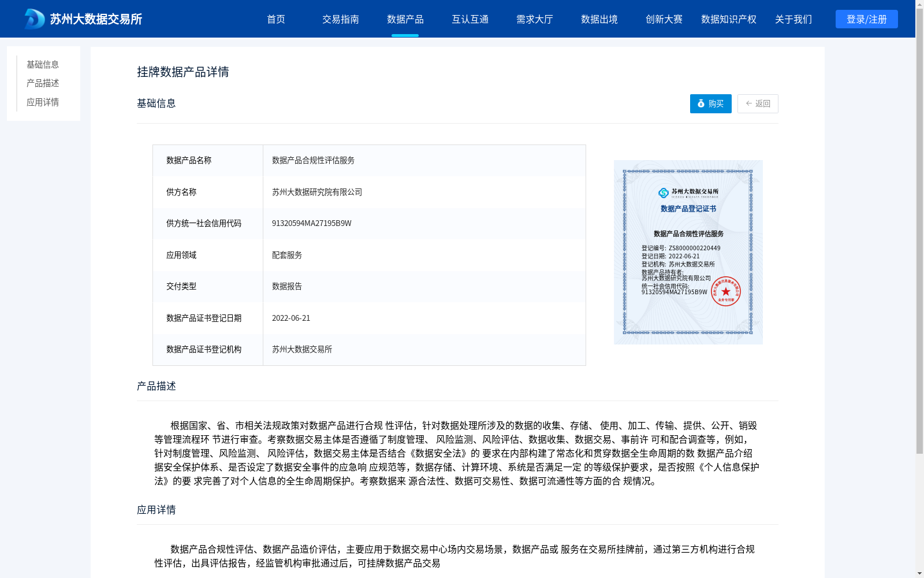Click the 数据产品名称 label cell
This screenshot has width=924, height=578.
pyautogui.click(x=208, y=161)
